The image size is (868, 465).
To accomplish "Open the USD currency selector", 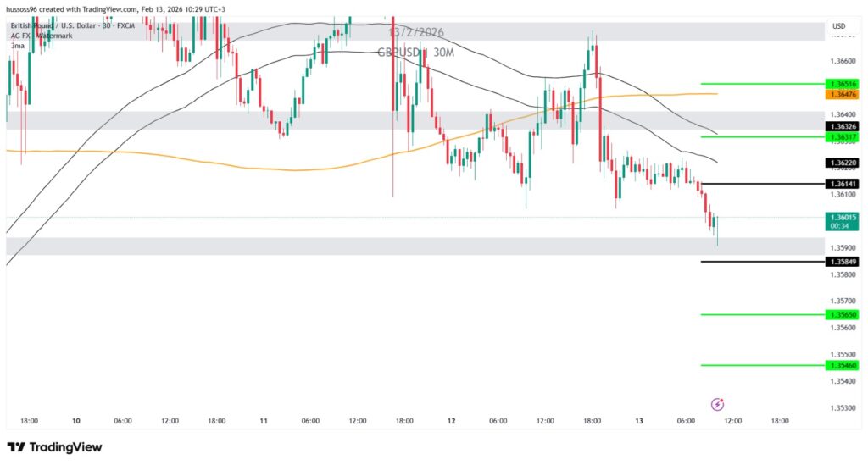I will pyautogui.click(x=839, y=26).
